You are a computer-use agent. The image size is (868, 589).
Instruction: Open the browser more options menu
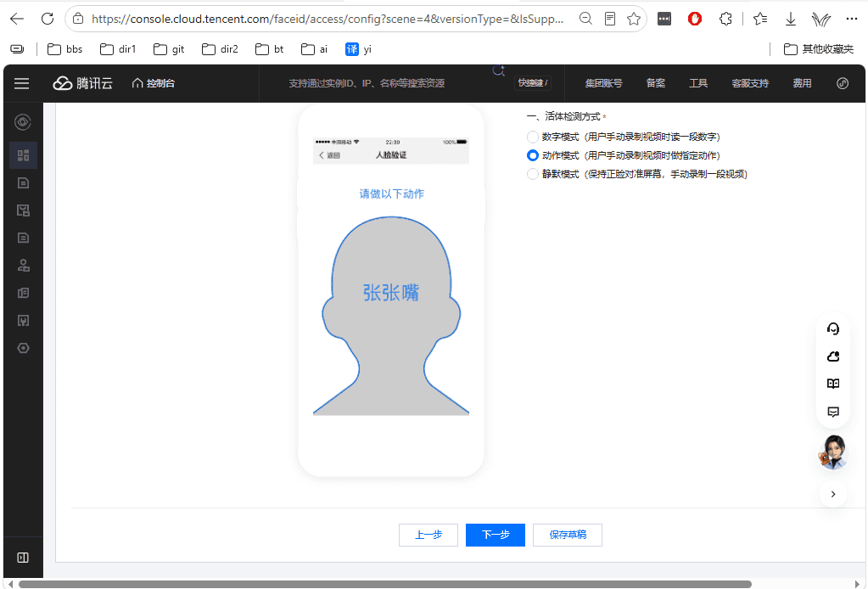coord(851,19)
